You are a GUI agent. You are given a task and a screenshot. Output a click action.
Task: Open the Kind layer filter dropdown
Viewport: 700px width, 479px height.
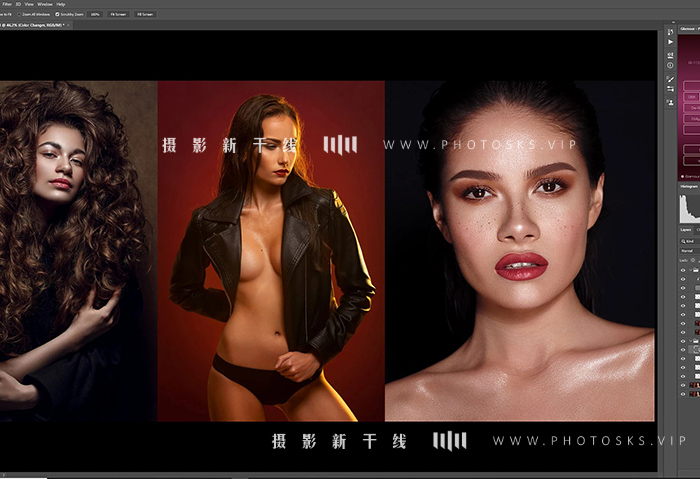point(690,241)
